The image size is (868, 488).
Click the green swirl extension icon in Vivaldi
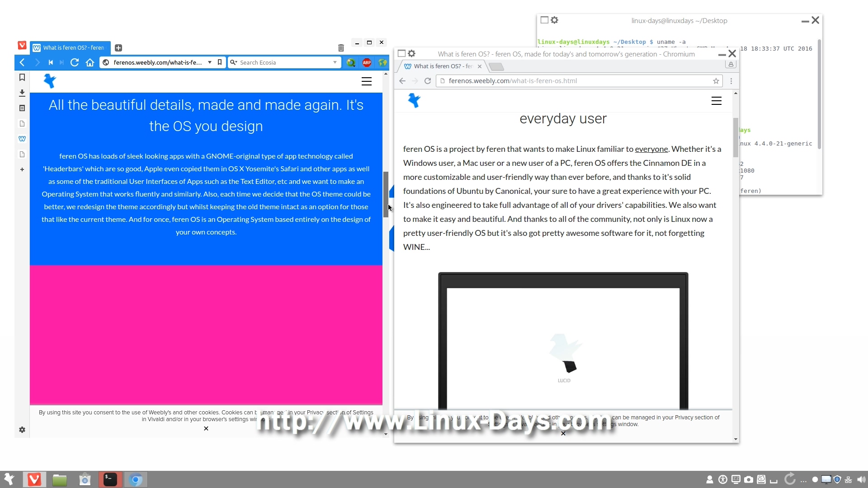351,62
